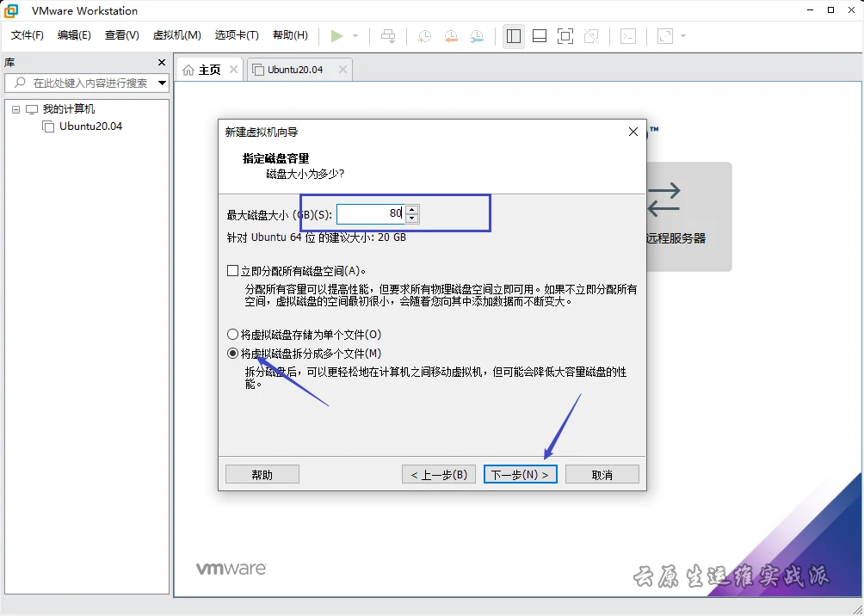Click the VMware Workstation app icon in title bar

[11, 10]
